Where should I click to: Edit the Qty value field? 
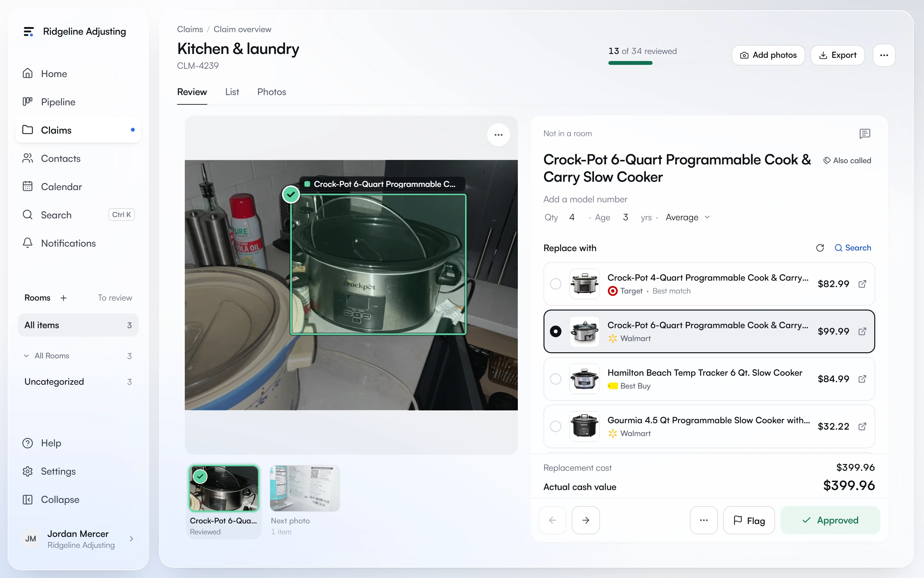point(572,217)
